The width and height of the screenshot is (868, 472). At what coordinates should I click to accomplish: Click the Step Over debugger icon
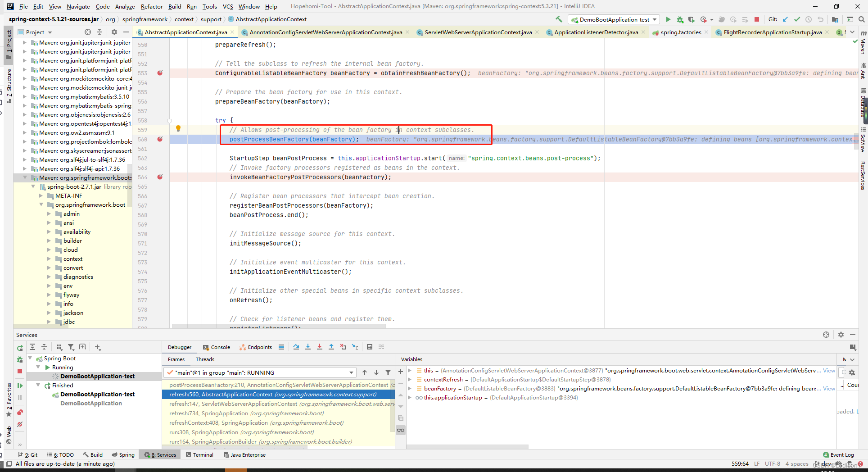[296, 347]
